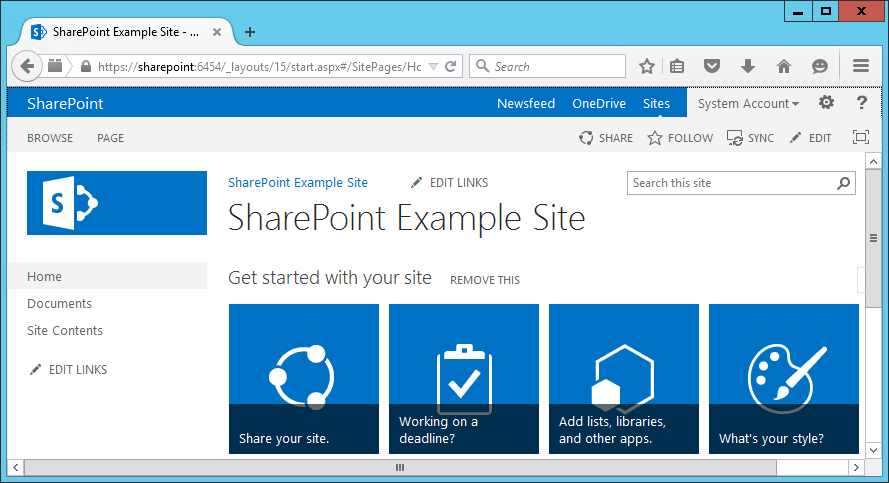This screenshot has width=889, height=483.
Task: Switch to the BROWSE ribbon tab
Action: (50, 138)
